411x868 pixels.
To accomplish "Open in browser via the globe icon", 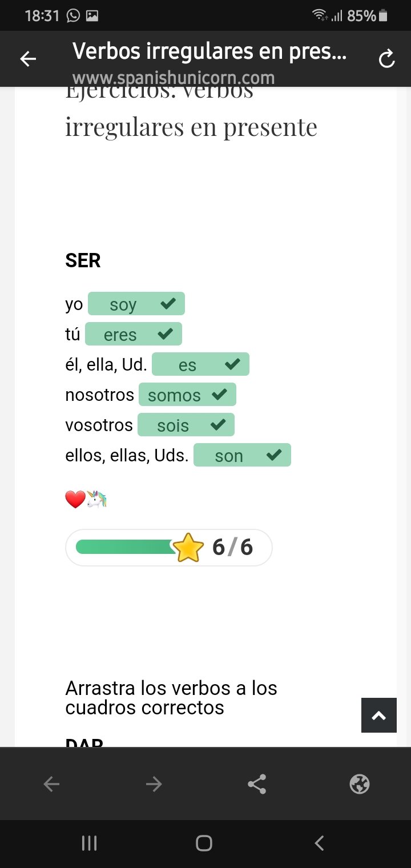I will click(x=360, y=784).
